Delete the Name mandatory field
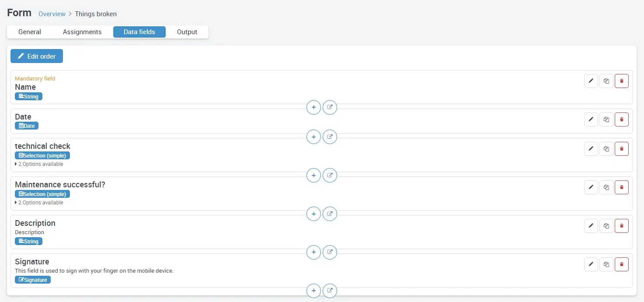This screenshot has width=644, height=302. point(621,81)
